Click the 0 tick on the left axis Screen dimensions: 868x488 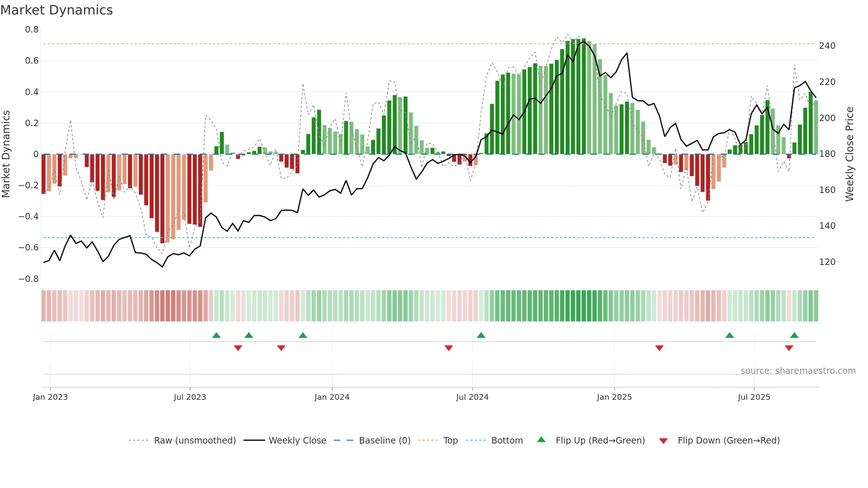(x=36, y=154)
